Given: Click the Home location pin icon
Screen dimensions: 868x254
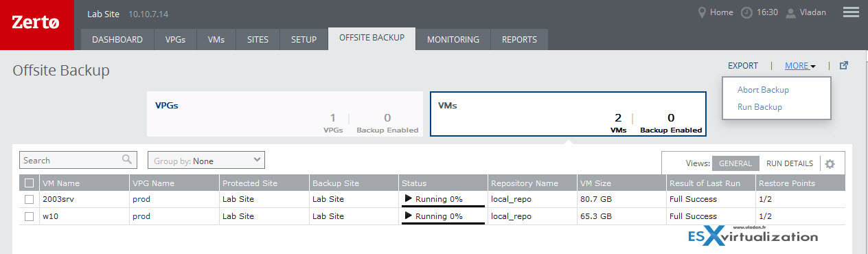Looking at the screenshot, I should (x=702, y=12).
